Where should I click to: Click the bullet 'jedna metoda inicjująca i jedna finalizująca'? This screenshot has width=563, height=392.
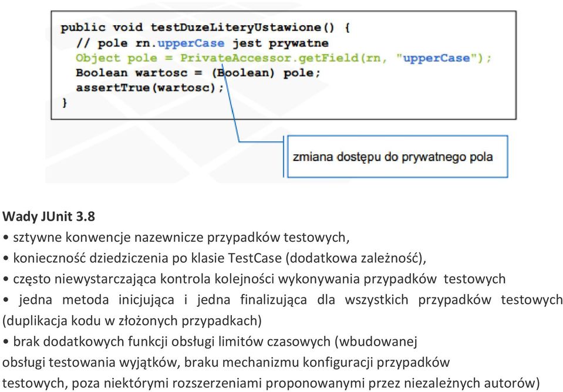tap(282, 300)
